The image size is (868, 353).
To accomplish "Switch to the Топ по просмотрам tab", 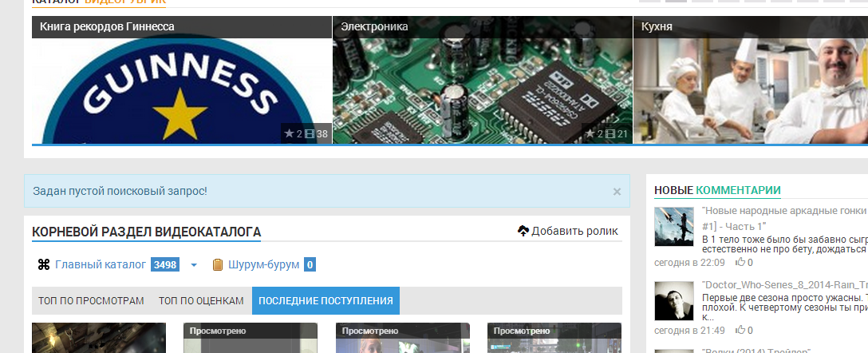I will (x=91, y=301).
